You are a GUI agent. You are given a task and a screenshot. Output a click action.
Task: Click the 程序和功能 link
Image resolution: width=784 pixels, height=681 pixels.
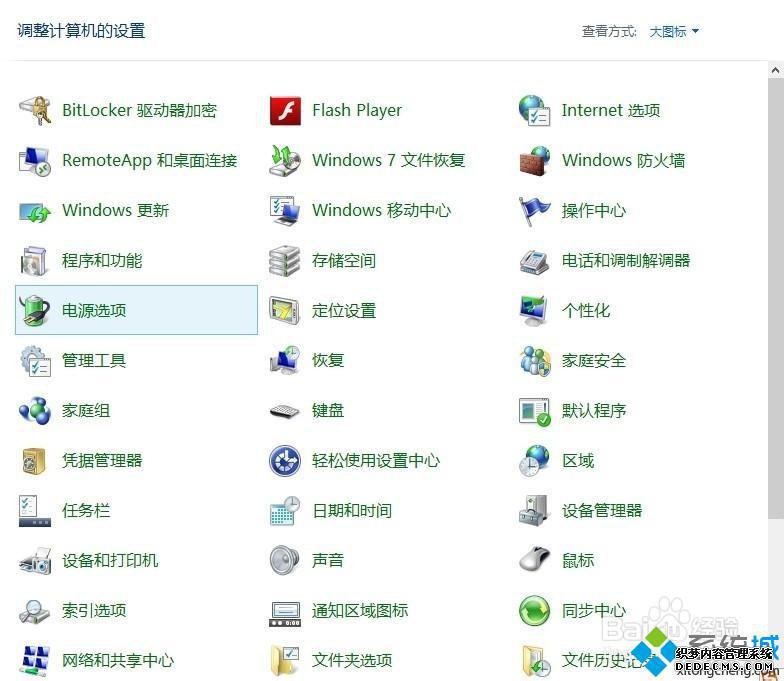tap(102, 260)
